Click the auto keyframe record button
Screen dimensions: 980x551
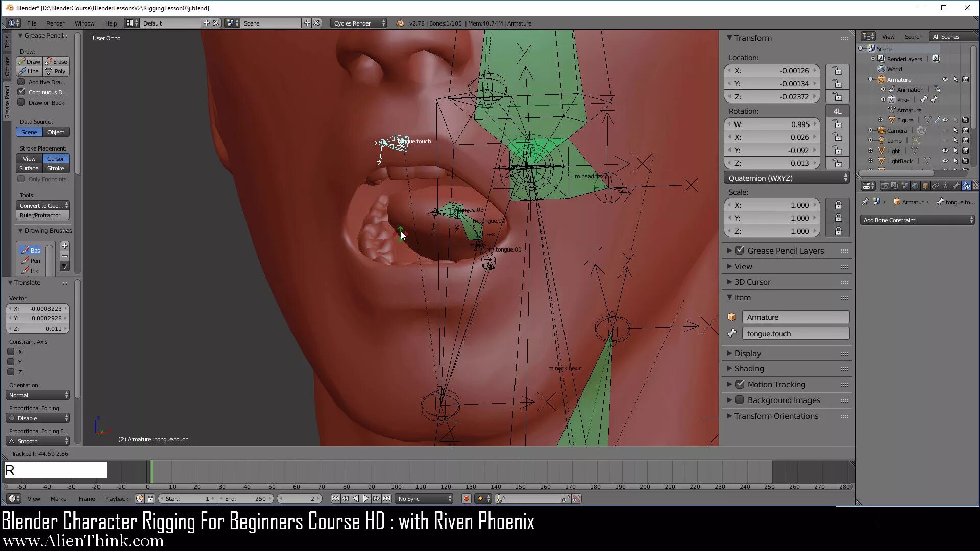click(466, 499)
